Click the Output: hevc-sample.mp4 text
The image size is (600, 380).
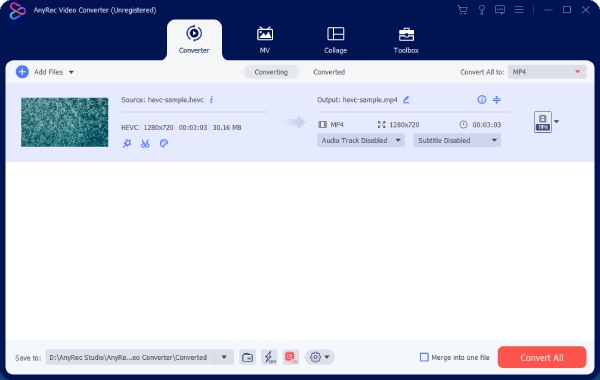click(357, 100)
